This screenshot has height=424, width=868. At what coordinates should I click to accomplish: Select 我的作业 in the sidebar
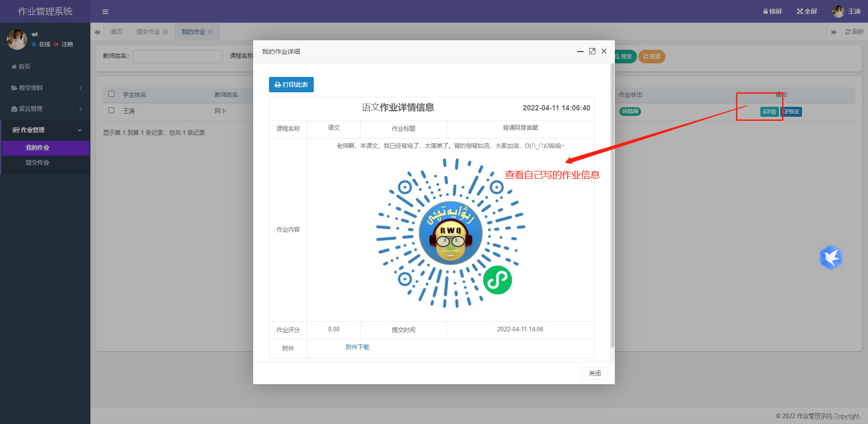click(46, 148)
